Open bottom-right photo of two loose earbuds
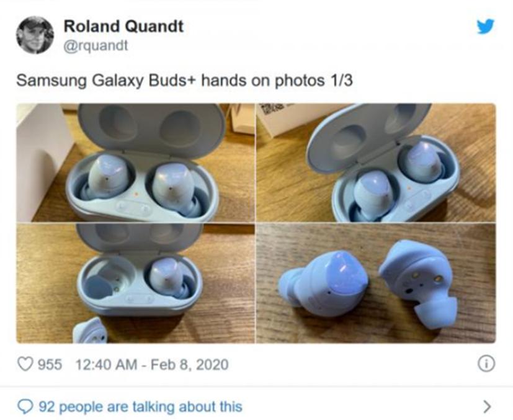 click(376, 284)
